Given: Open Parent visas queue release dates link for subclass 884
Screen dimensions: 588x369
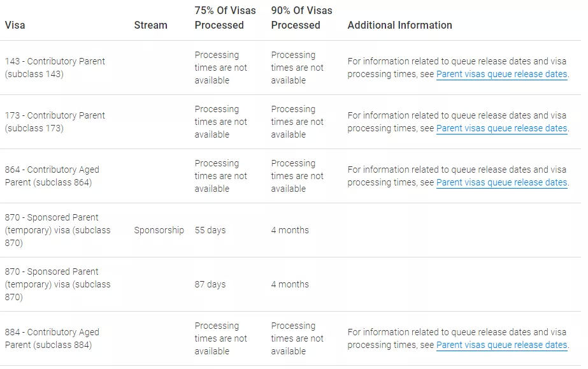Looking at the screenshot, I should [x=501, y=345].
